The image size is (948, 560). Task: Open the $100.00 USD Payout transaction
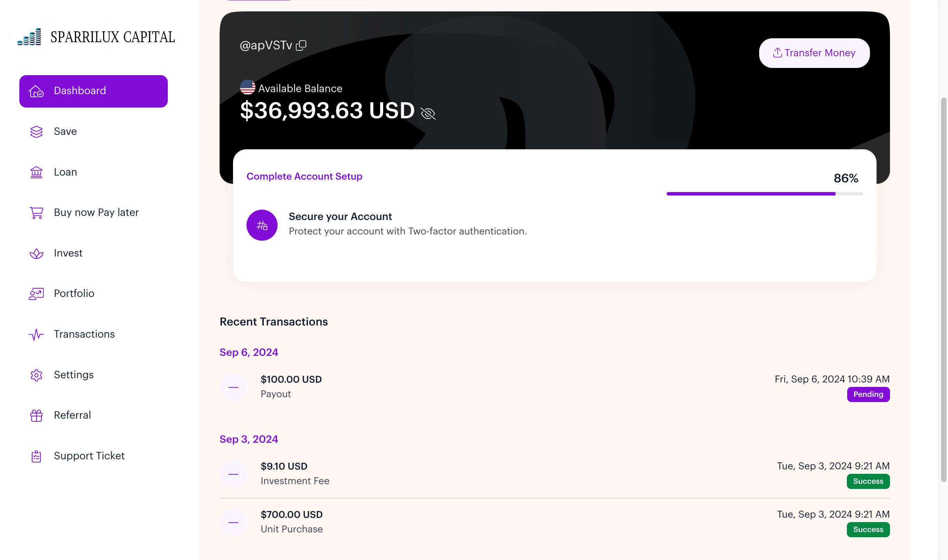coord(554,387)
